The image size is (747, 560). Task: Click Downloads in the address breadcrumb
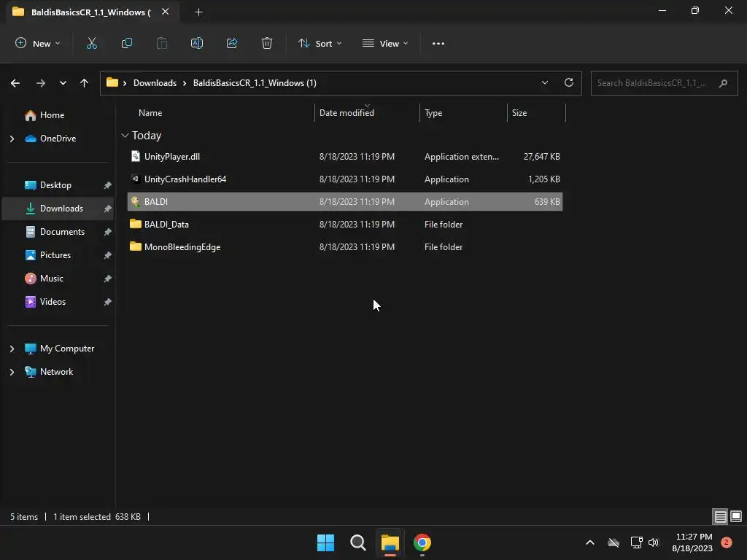155,83
